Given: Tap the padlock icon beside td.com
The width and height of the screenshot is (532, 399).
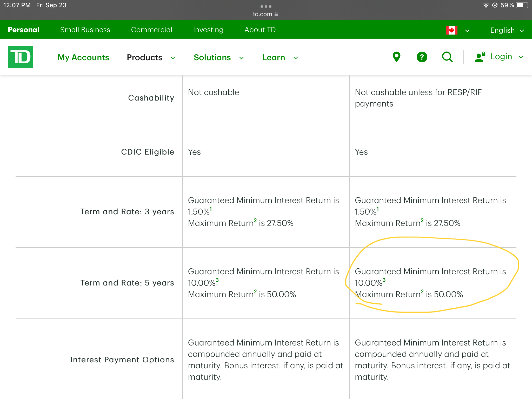Looking at the screenshot, I should click(276, 14).
